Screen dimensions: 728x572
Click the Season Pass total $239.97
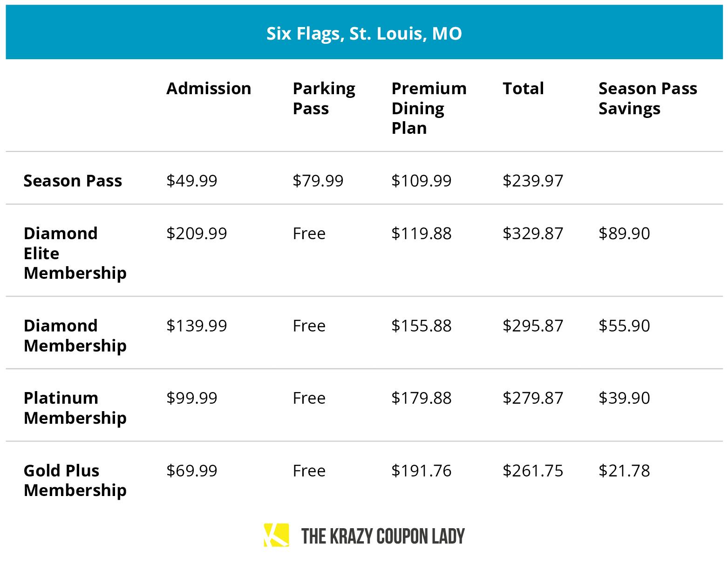pyautogui.click(x=533, y=180)
